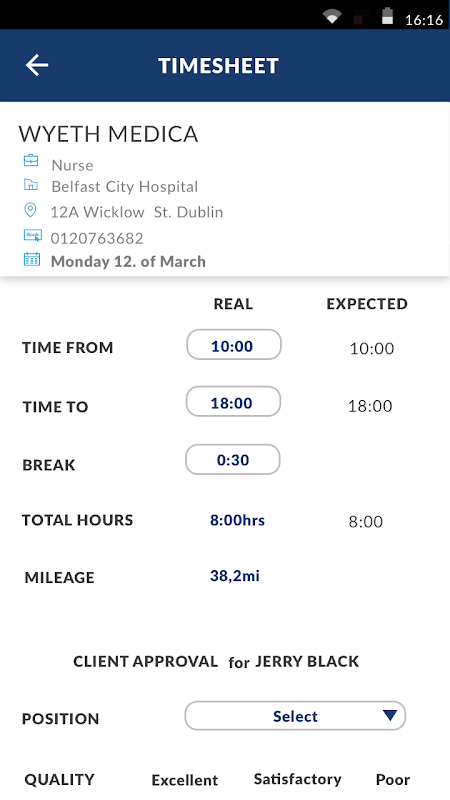450x800 pixels.
Task: Go back using the arrow icon
Action: point(37,65)
